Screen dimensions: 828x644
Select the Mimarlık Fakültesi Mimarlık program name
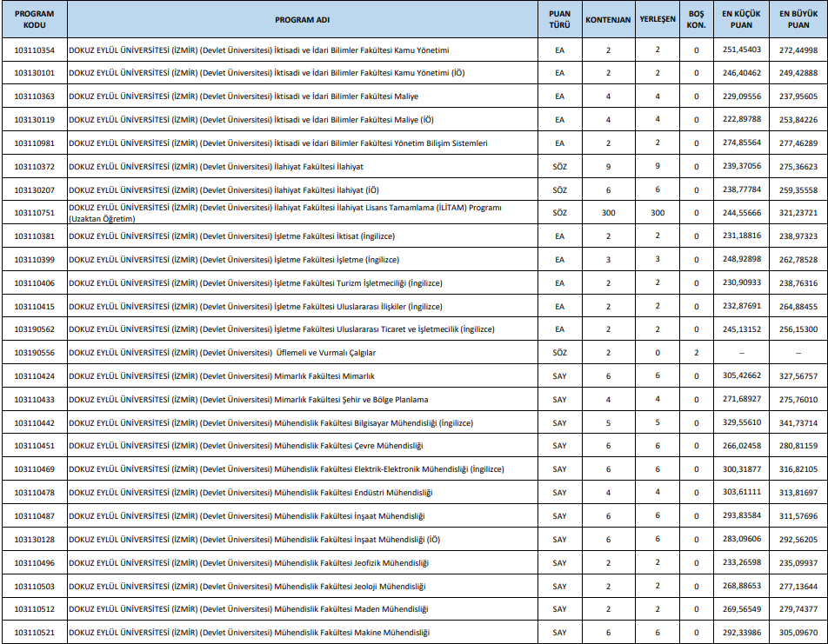click(x=222, y=376)
